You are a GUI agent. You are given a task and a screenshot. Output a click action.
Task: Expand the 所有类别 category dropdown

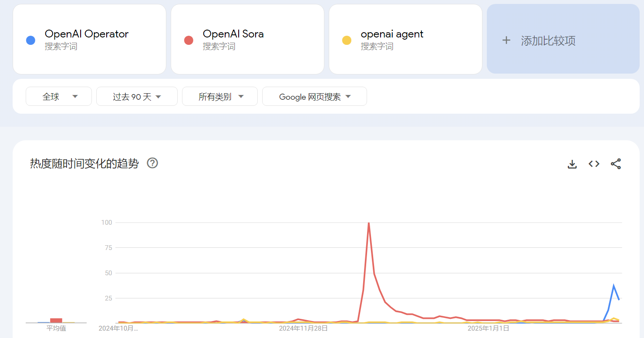(x=220, y=97)
